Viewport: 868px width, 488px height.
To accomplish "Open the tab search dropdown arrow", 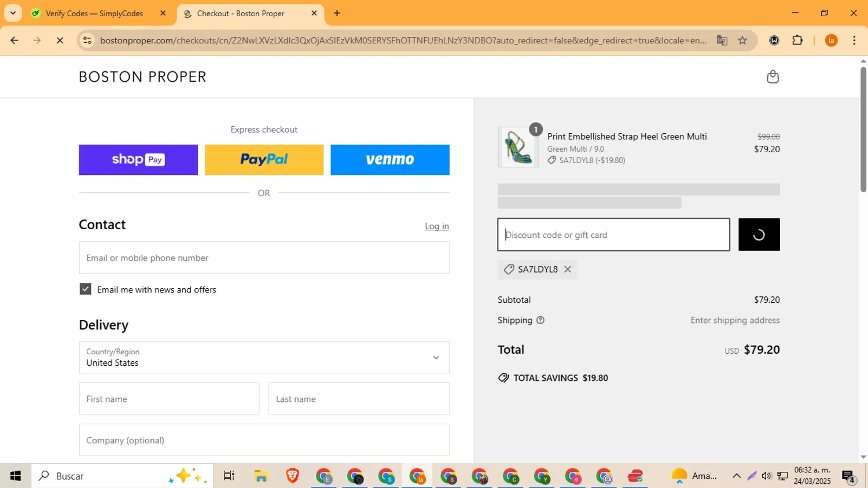I will [13, 13].
